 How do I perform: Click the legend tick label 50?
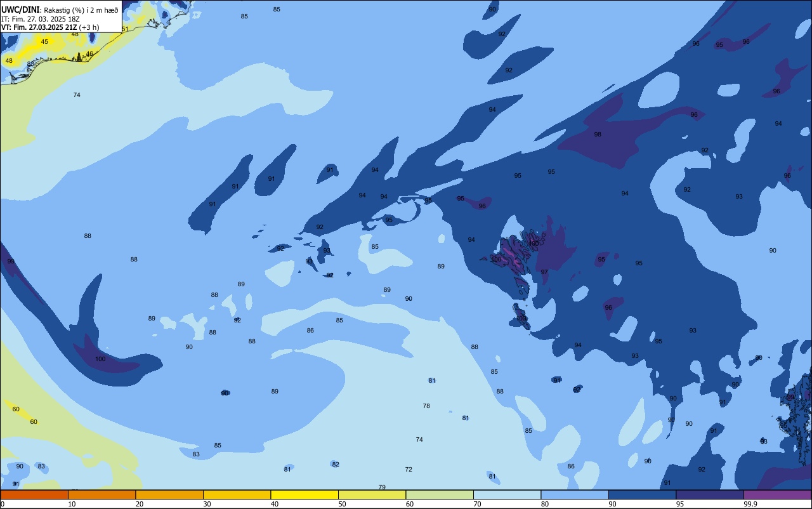[342, 504]
